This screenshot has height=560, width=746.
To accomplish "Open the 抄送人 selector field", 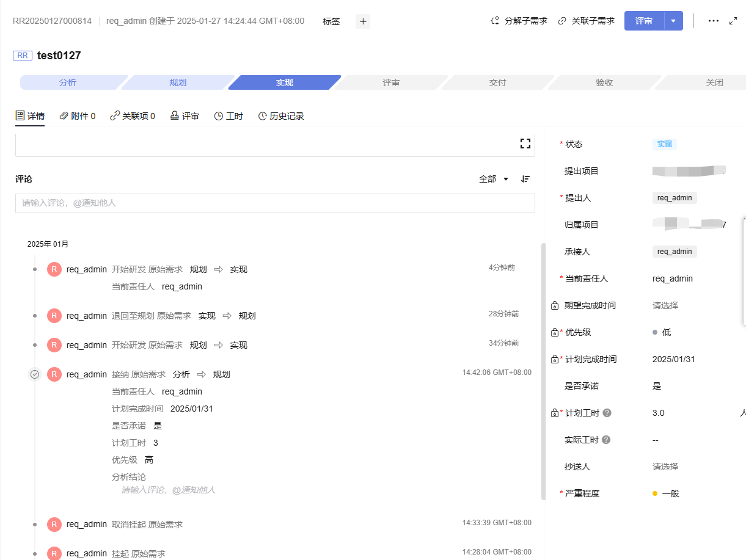I will pos(665,467).
